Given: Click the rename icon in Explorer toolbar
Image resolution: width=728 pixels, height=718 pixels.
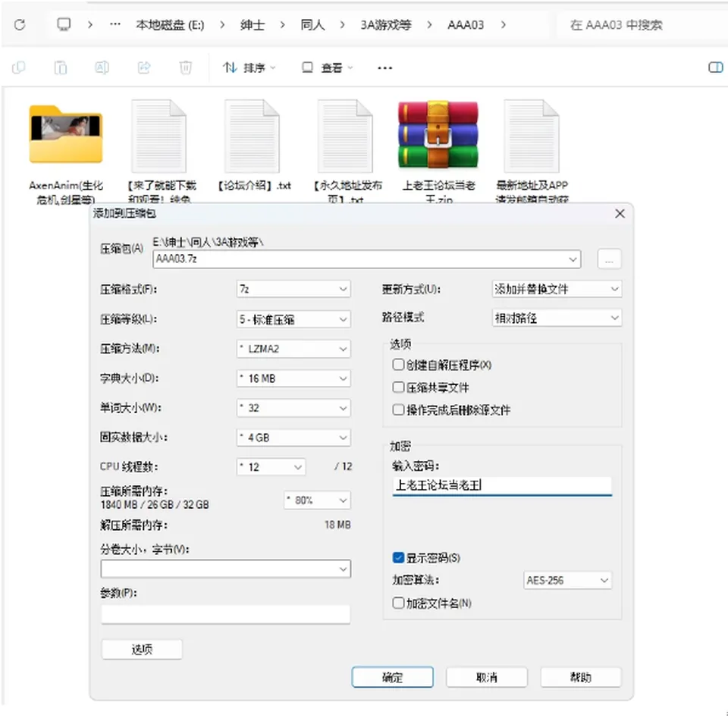Looking at the screenshot, I should 102,67.
